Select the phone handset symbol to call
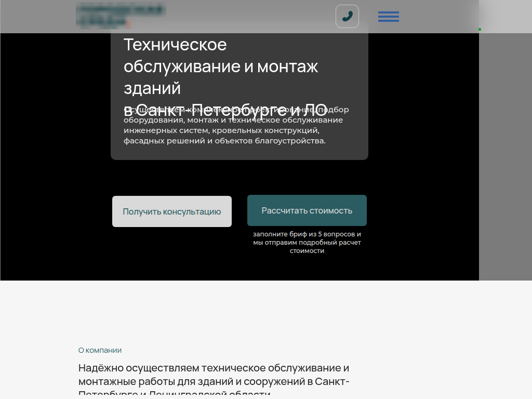 coord(347,16)
